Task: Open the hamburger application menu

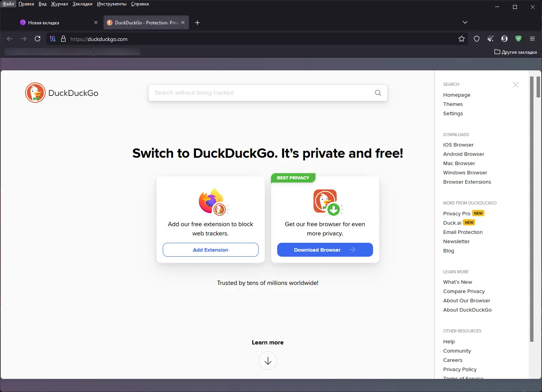Action: pos(532,39)
